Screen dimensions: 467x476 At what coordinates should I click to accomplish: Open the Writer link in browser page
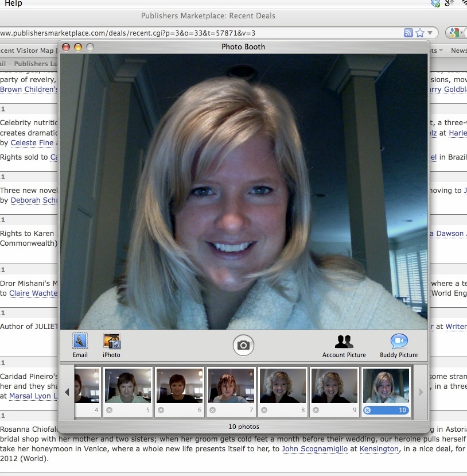[456, 326]
